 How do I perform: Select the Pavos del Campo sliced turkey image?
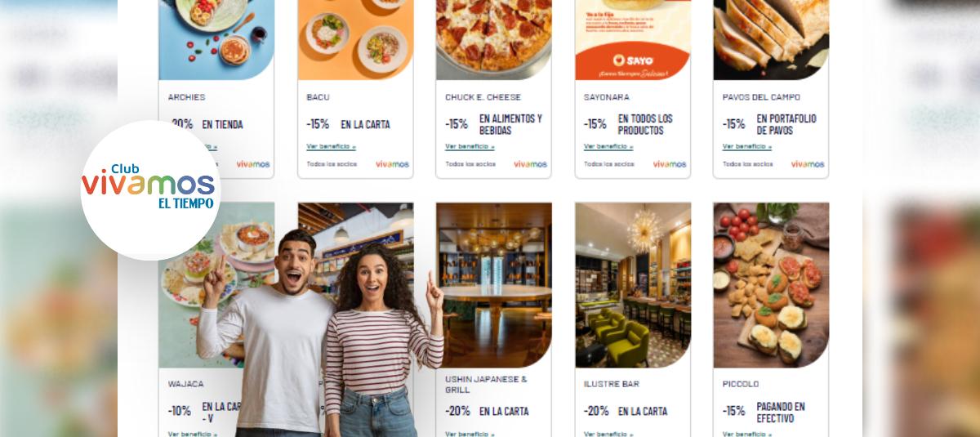pyautogui.click(x=771, y=40)
